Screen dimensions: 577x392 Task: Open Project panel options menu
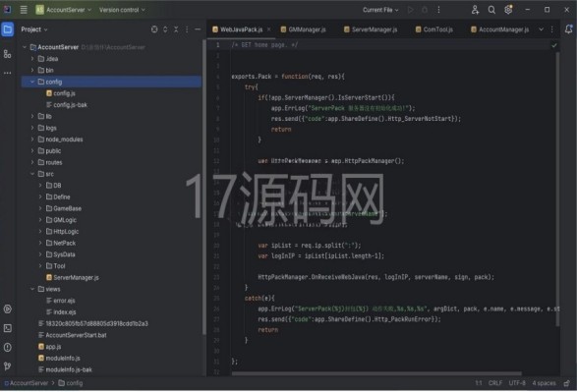187,29
